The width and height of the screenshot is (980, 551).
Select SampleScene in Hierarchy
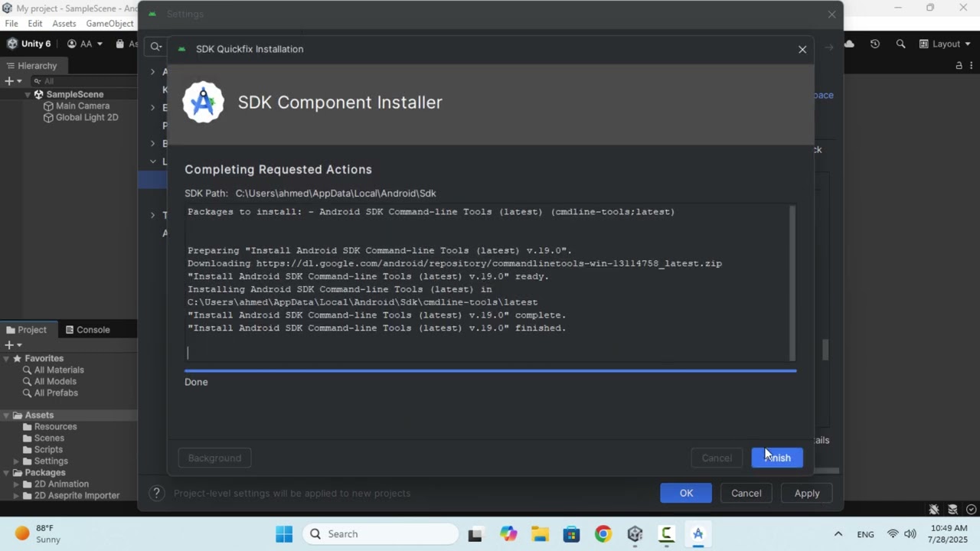click(x=74, y=94)
